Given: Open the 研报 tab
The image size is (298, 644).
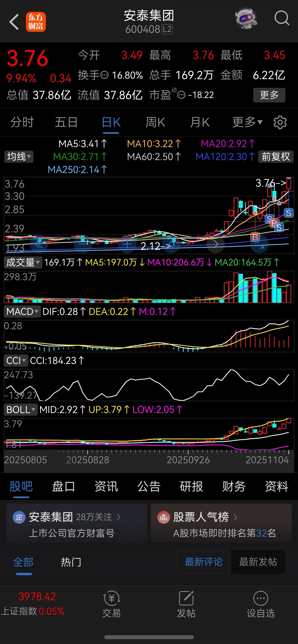Looking at the screenshot, I should click(191, 487).
